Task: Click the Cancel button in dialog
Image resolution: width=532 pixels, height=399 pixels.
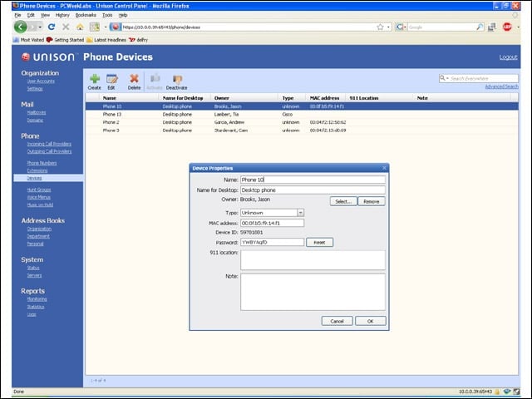Action: coord(337,321)
